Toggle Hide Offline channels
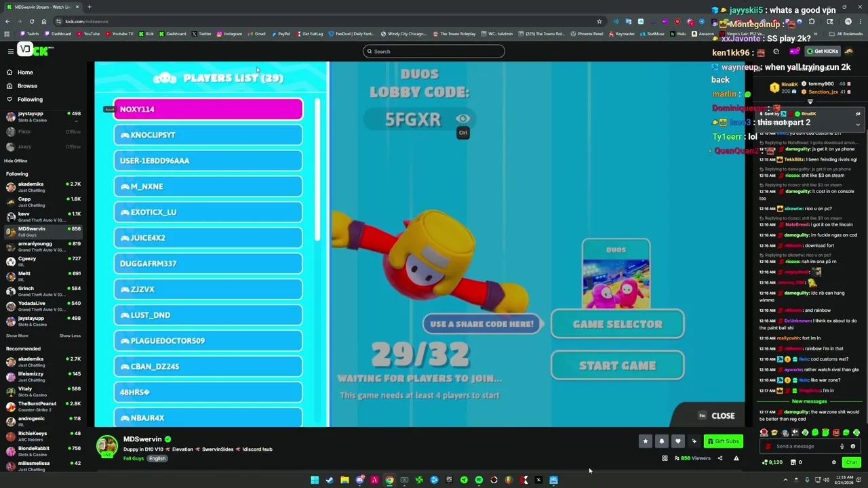The height and width of the screenshot is (488, 868). (x=16, y=161)
